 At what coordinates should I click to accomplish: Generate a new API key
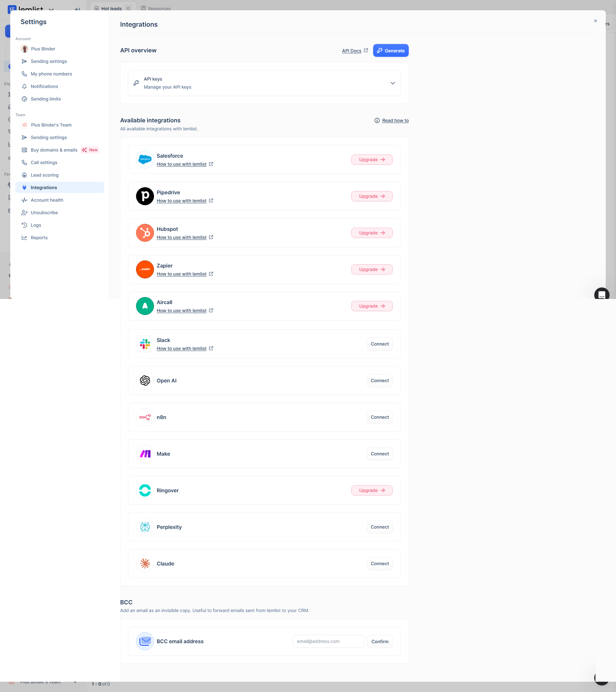click(390, 50)
